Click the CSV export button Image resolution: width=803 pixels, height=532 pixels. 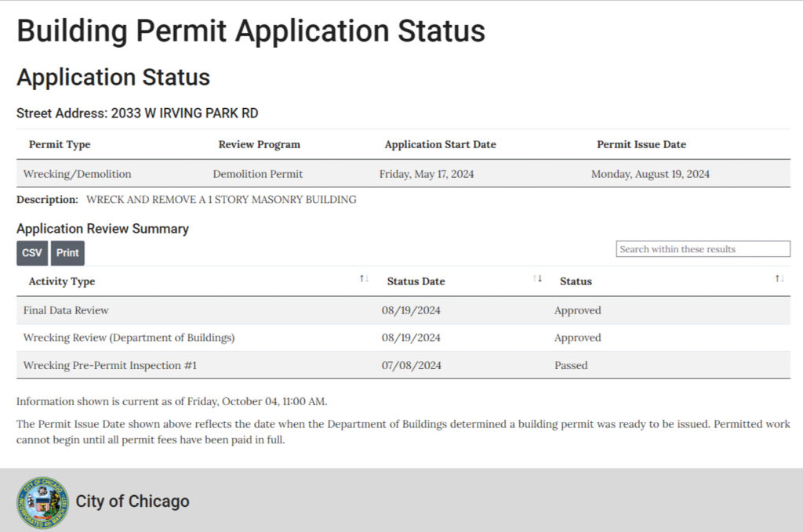click(31, 252)
